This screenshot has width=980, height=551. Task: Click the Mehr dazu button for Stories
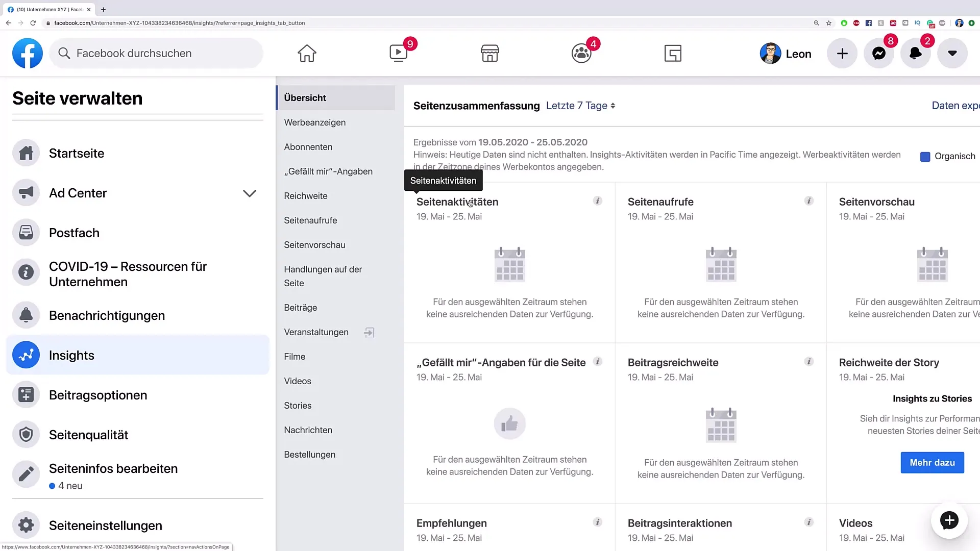click(932, 462)
